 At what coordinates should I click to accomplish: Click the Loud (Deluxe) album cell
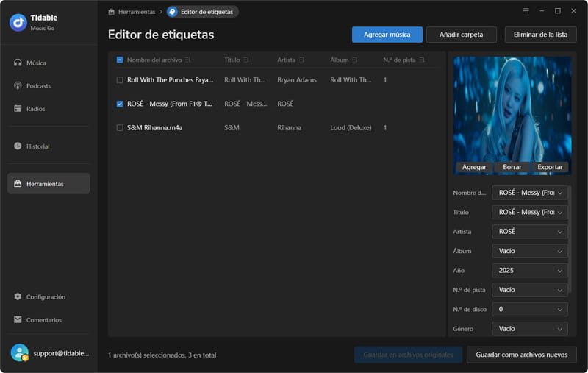[x=351, y=128]
